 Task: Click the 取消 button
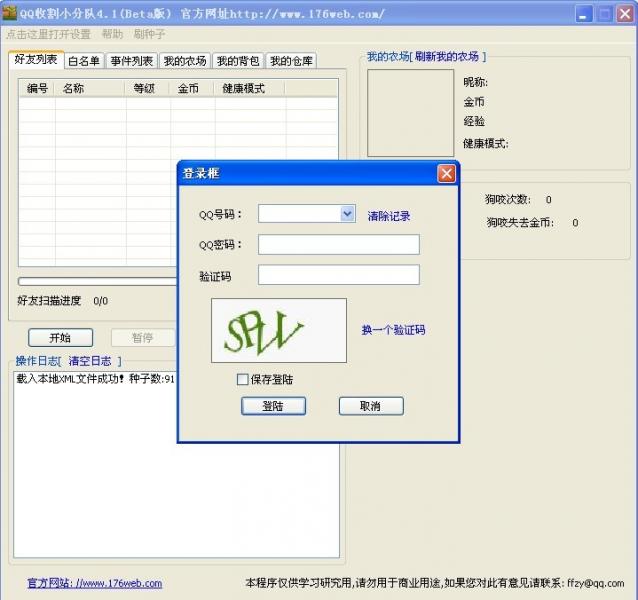(x=371, y=406)
